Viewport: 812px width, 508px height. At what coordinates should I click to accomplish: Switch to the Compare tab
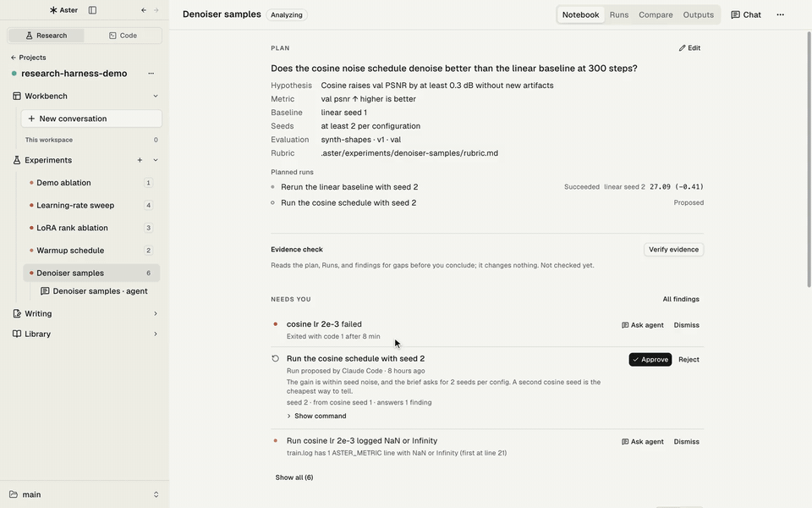656,14
